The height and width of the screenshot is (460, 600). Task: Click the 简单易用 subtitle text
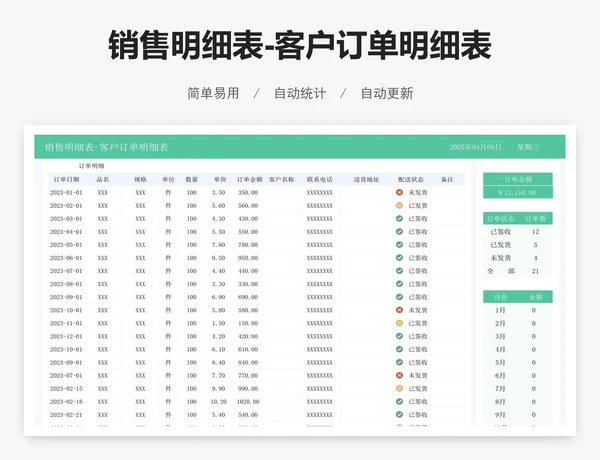pyautogui.click(x=213, y=93)
